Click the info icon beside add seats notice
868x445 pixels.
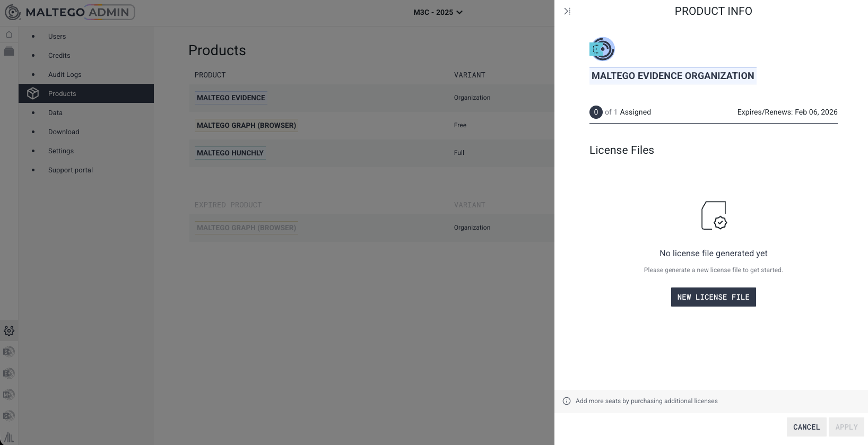567,401
